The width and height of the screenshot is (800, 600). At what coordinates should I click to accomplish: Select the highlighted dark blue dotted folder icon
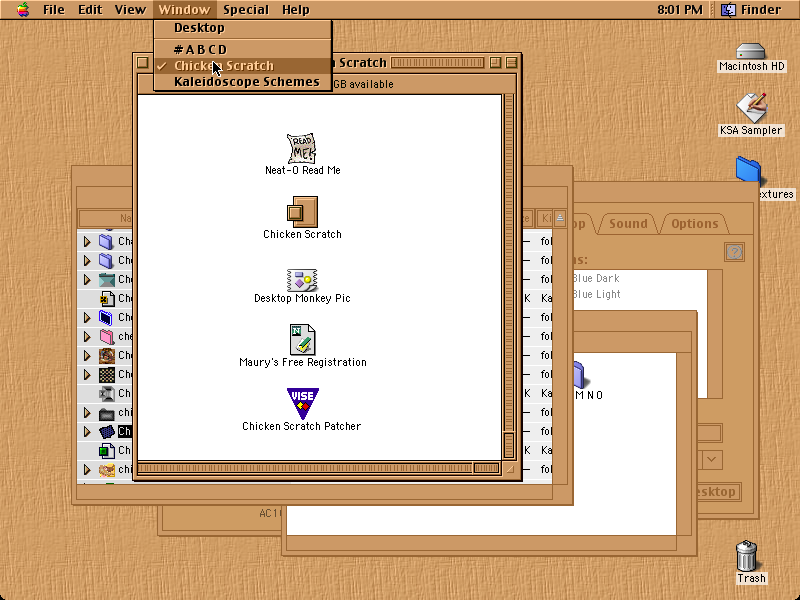click(x=107, y=432)
